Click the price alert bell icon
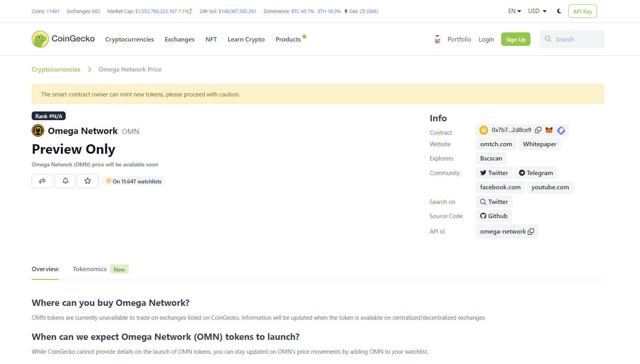 click(65, 181)
